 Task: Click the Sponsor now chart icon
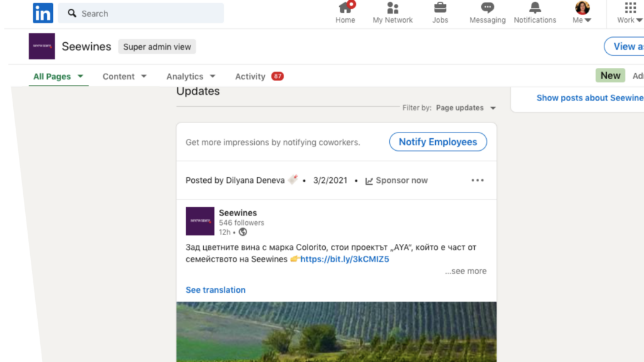[369, 181]
